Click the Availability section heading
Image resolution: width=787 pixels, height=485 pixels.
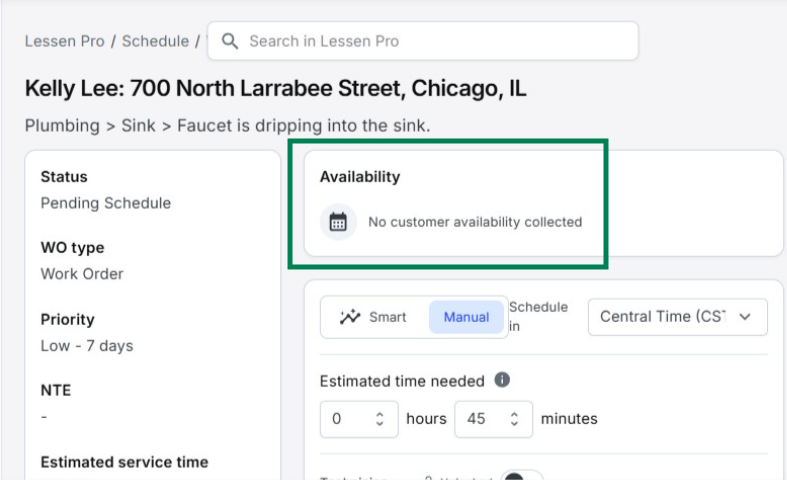point(359,177)
